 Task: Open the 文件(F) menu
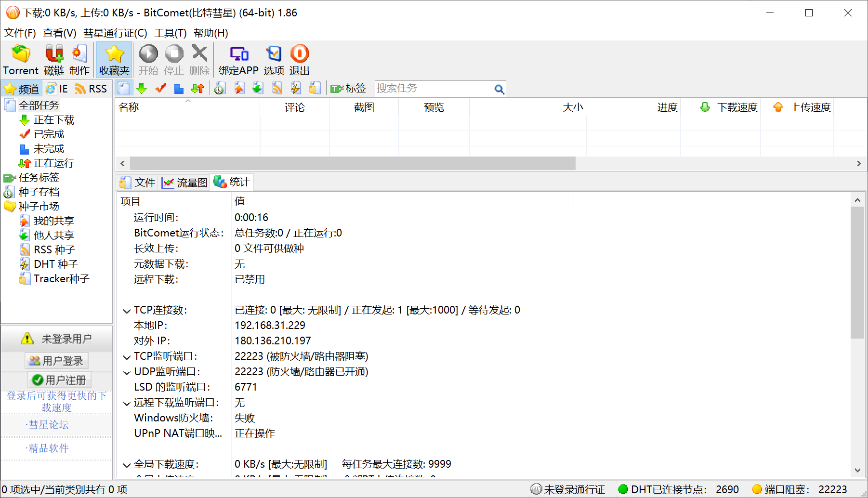[x=20, y=33]
